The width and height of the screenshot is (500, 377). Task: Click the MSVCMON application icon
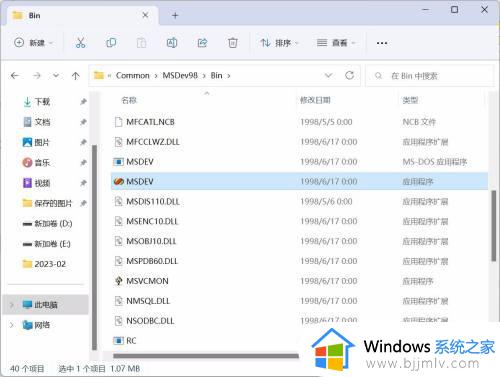(x=119, y=281)
